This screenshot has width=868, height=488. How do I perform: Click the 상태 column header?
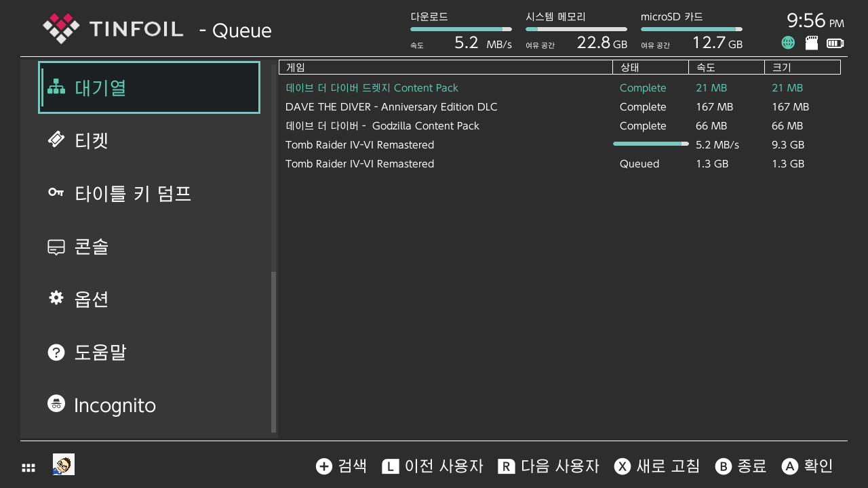[x=650, y=67]
